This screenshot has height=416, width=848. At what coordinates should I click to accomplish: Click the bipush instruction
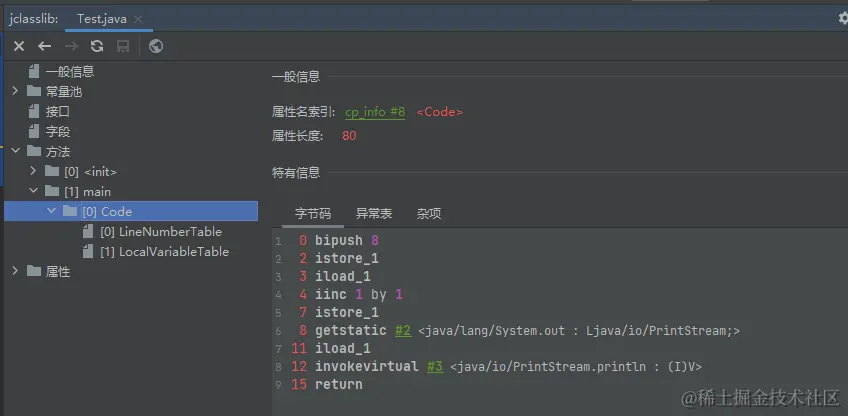click(x=339, y=240)
